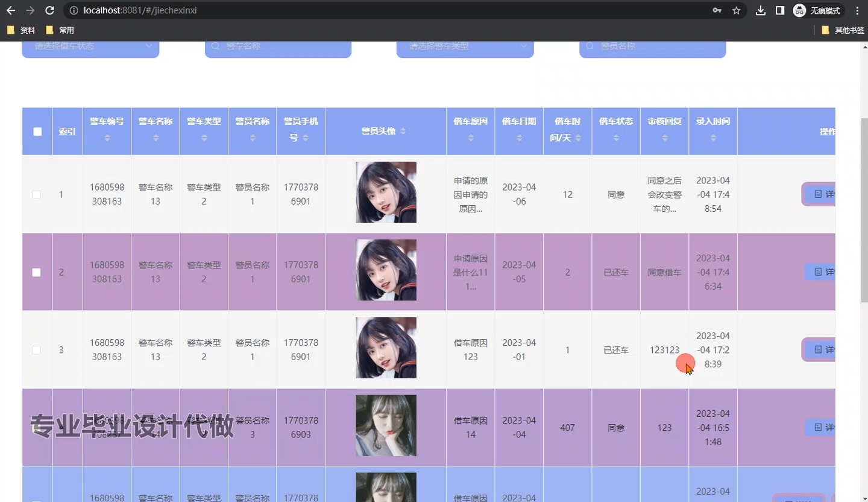Screen dimensions: 868x502
Task: Sort by 借车时间/天 column arrows
Action: point(578,138)
